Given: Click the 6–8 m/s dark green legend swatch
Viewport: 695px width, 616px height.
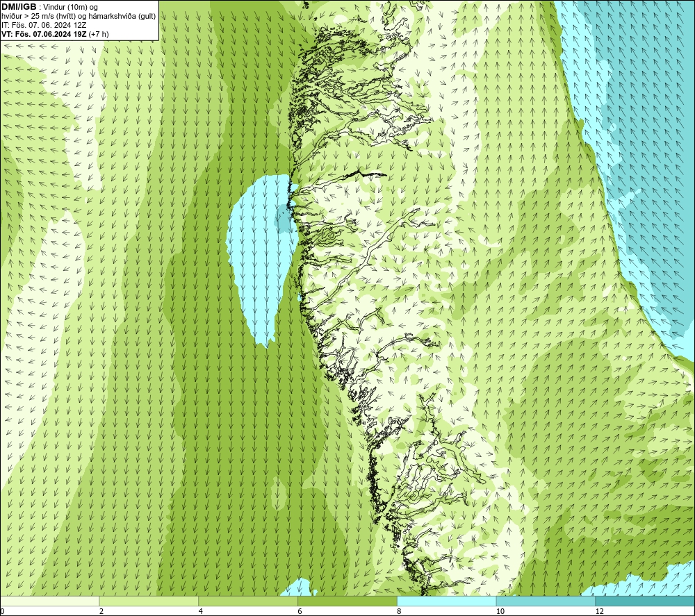Looking at the screenshot, I should coord(347,601).
